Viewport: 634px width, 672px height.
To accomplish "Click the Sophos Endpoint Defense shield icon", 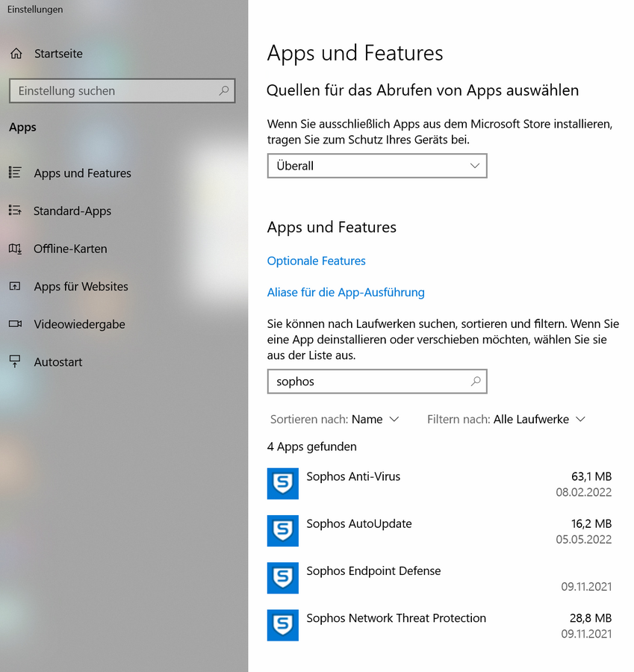I will pos(282,578).
